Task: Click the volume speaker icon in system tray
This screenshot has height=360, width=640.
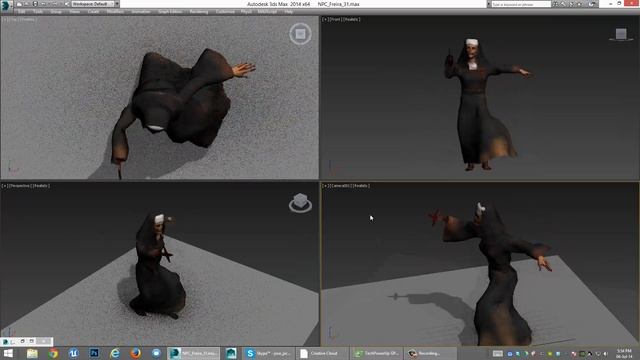Action: click(x=606, y=353)
